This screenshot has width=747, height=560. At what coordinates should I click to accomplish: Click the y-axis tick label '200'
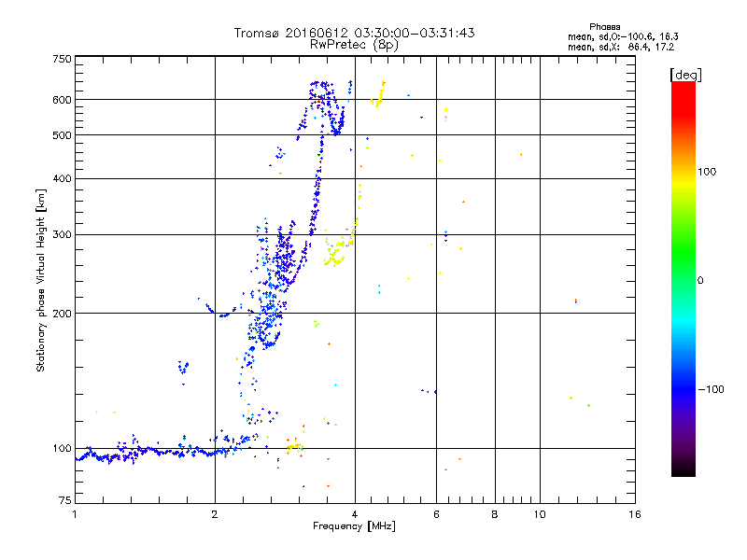pos(62,314)
